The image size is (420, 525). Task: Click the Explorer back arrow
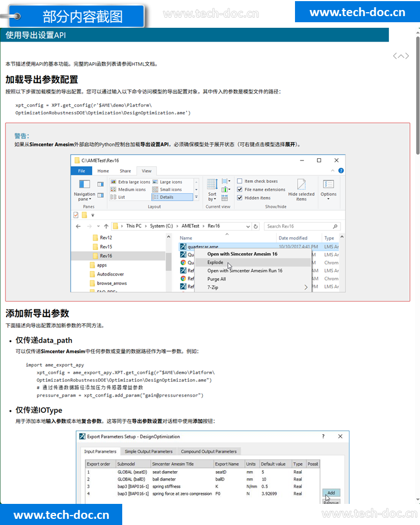pyautogui.click(x=78, y=226)
